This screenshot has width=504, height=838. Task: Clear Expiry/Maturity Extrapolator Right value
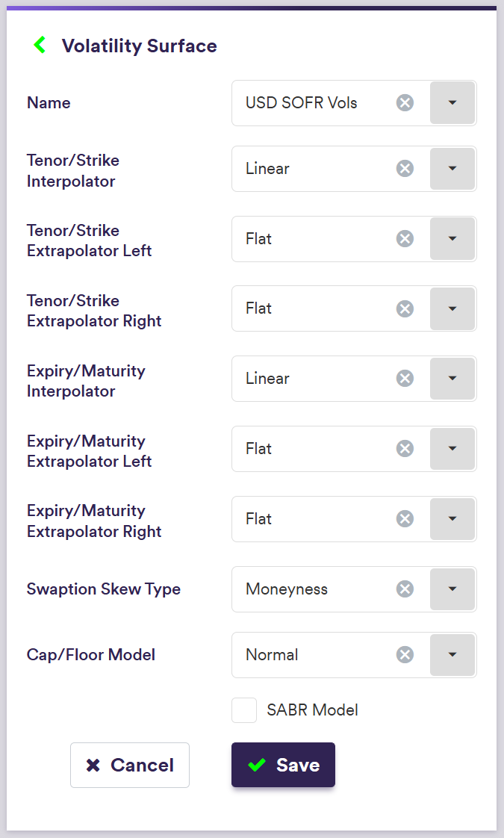tap(405, 519)
